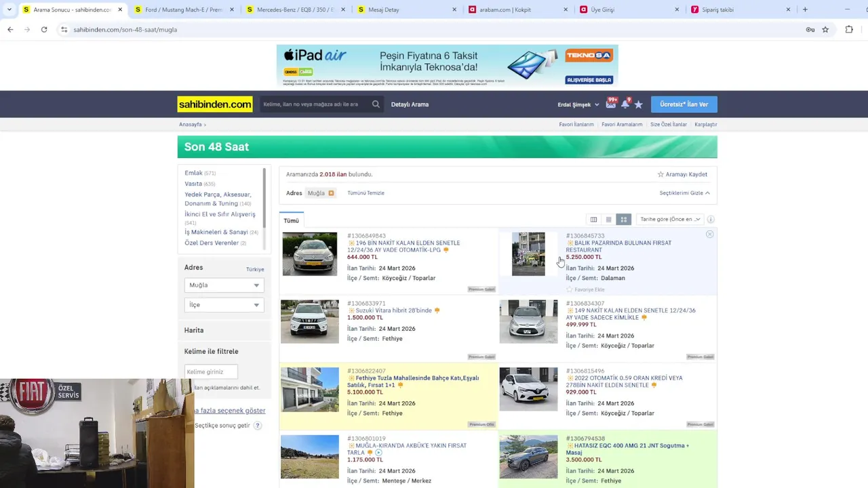
Task: Switch to Mesaj Detay tab
Action: [407, 9]
